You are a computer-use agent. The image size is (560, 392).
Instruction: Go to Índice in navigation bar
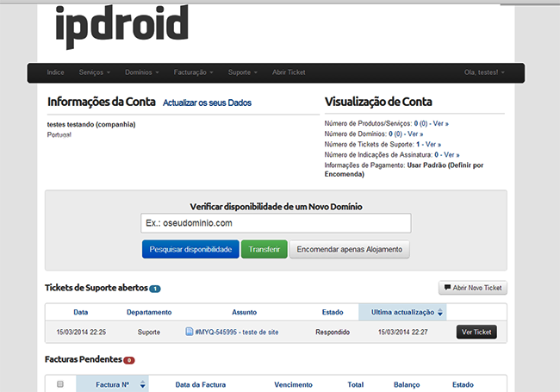click(x=56, y=72)
